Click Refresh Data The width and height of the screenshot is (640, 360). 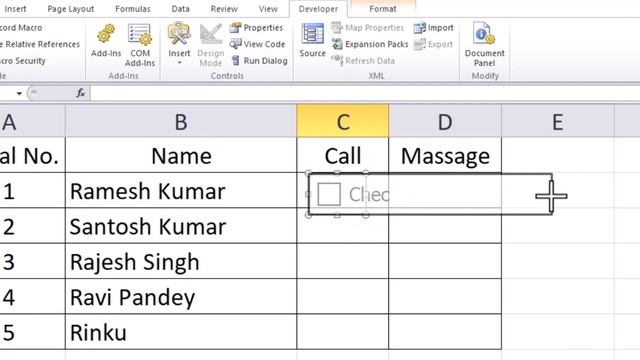pos(363,61)
